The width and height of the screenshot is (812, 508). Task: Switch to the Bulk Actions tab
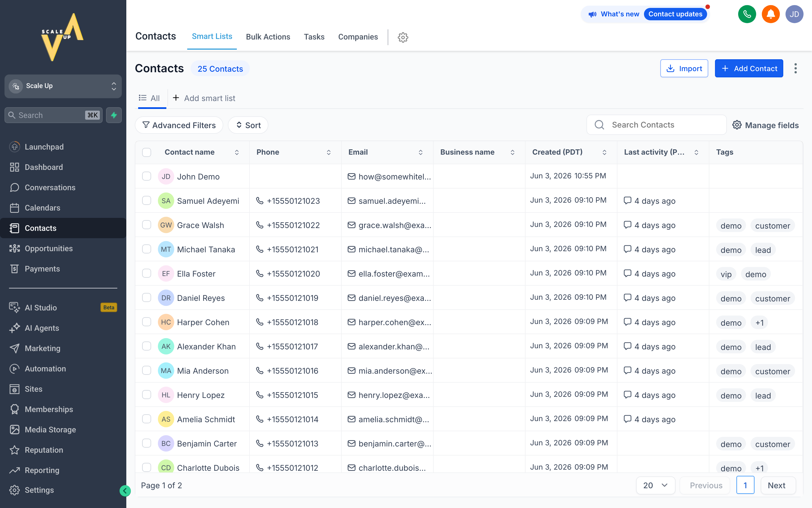pos(268,37)
